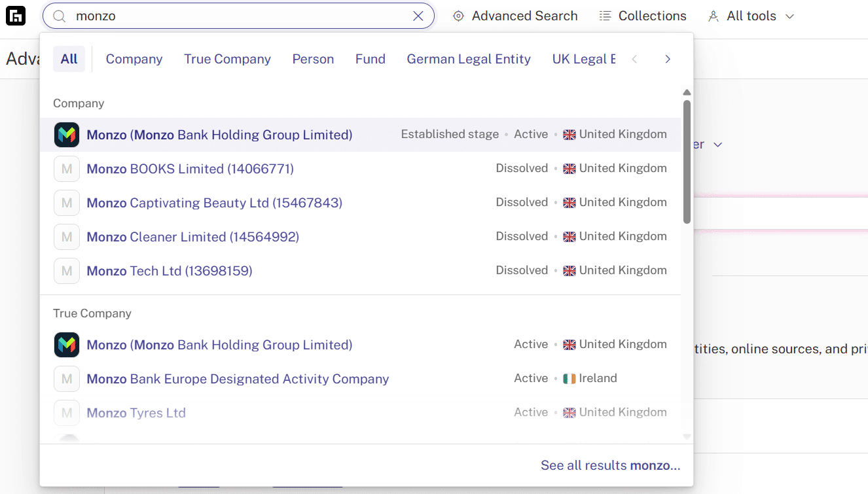Click the magnifier search icon

point(60,16)
